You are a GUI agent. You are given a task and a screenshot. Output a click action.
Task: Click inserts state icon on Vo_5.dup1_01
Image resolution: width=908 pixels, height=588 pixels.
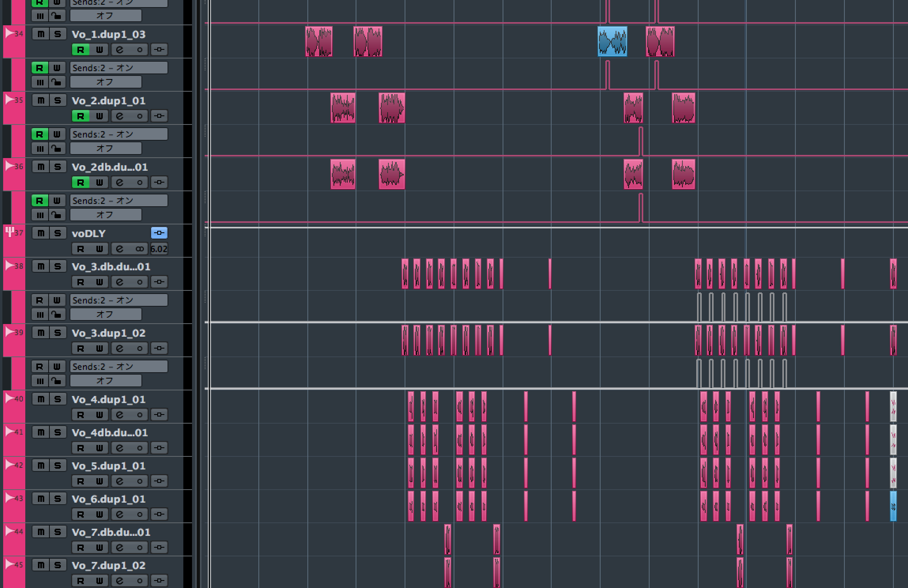159,481
